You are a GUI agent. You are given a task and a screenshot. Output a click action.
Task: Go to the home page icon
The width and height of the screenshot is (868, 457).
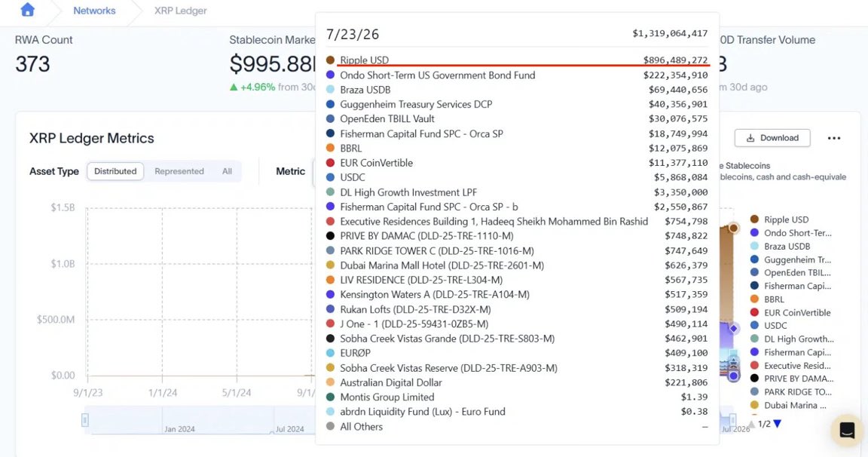point(27,10)
